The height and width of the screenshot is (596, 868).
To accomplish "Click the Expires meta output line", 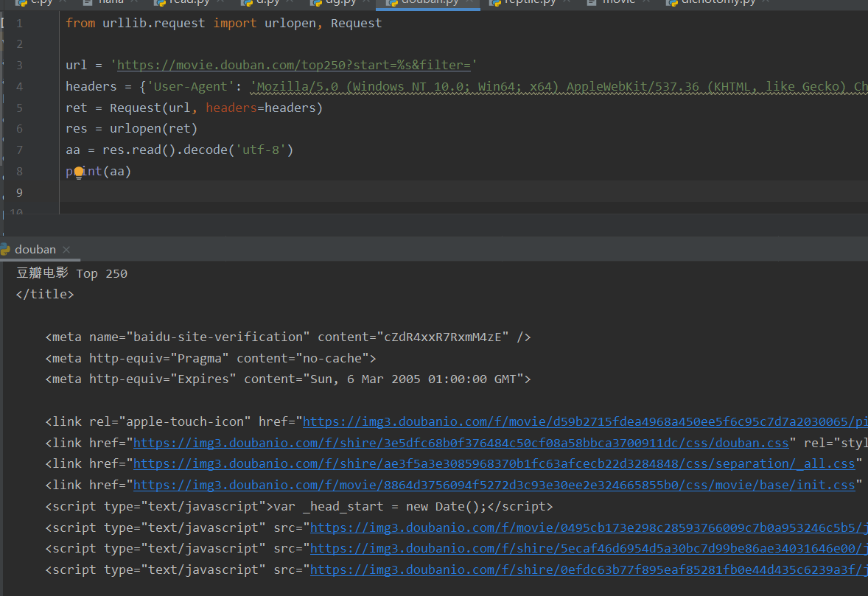I will (x=288, y=379).
